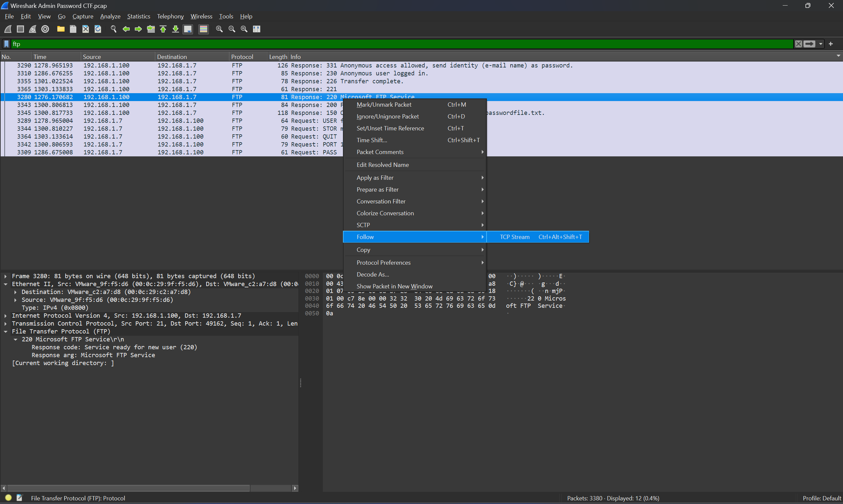Jump to first packet icon

(163, 29)
